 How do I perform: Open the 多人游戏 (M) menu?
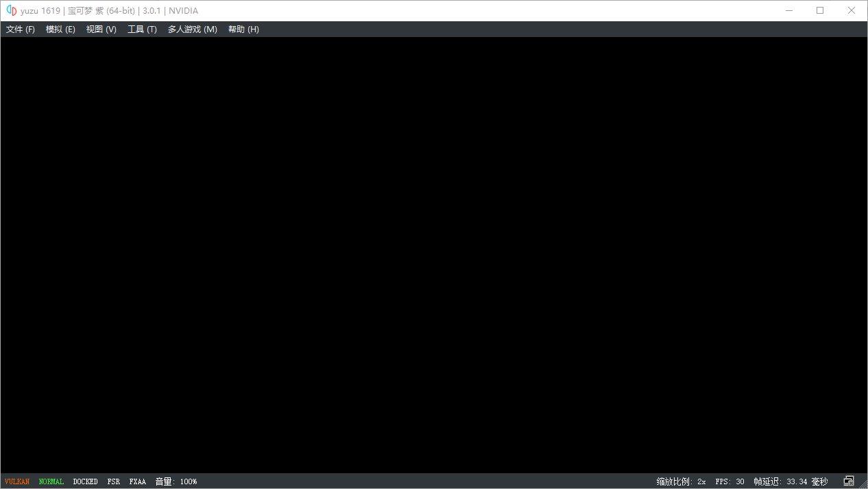pos(193,29)
